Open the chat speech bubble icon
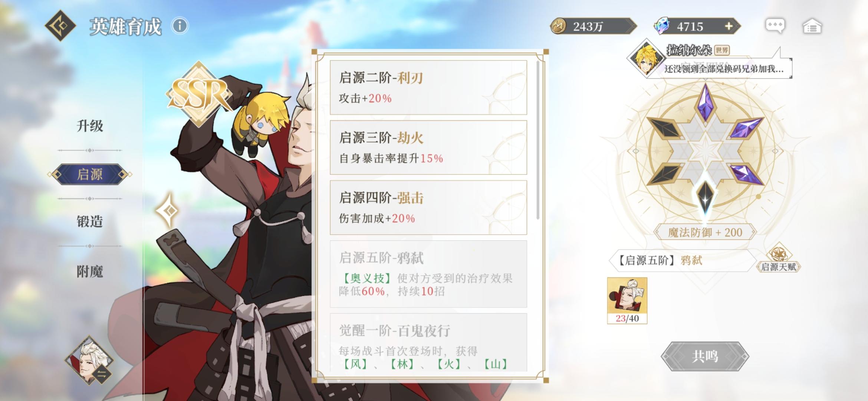Screen dimensions: 868x401 pyautogui.click(x=775, y=26)
